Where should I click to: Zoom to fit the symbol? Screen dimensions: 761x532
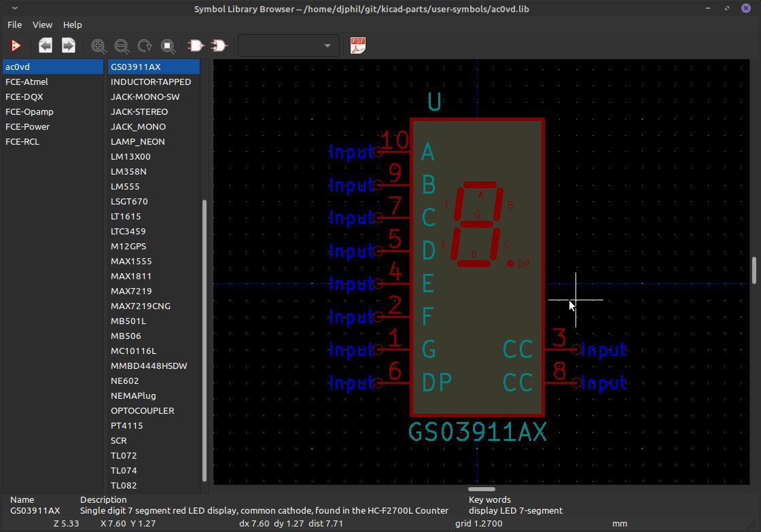point(168,46)
